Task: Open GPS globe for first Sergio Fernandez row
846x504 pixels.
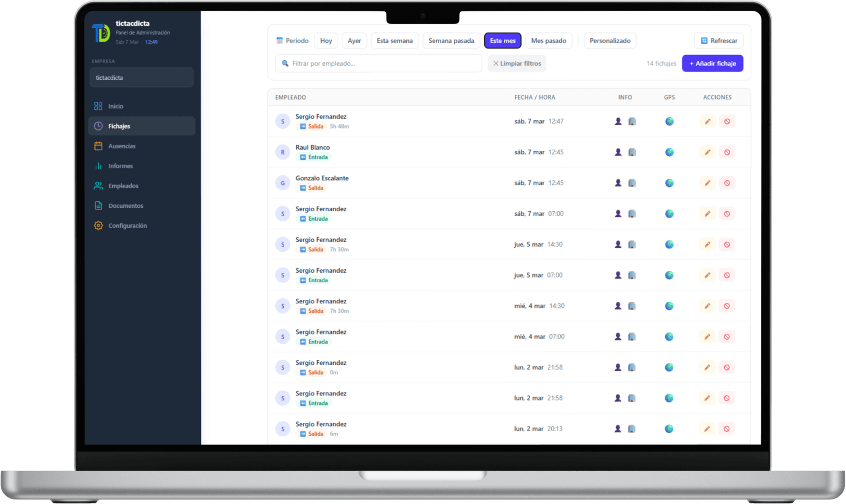Action: click(x=669, y=121)
